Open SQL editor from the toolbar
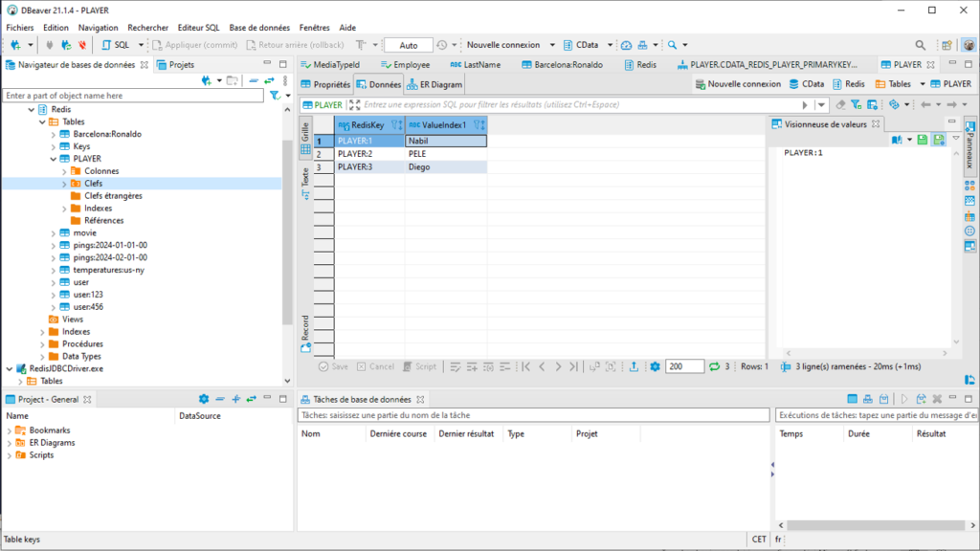The image size is (980, 551). pos(116,45)
